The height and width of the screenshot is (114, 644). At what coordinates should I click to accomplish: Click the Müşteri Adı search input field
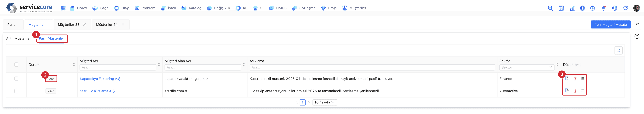tap(118, 67)
